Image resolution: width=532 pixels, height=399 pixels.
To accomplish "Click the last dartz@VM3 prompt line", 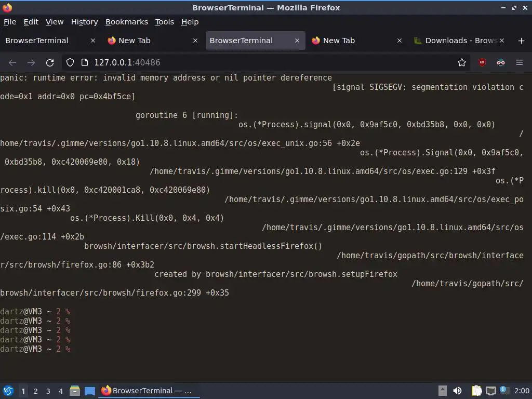I will [35, 349].
